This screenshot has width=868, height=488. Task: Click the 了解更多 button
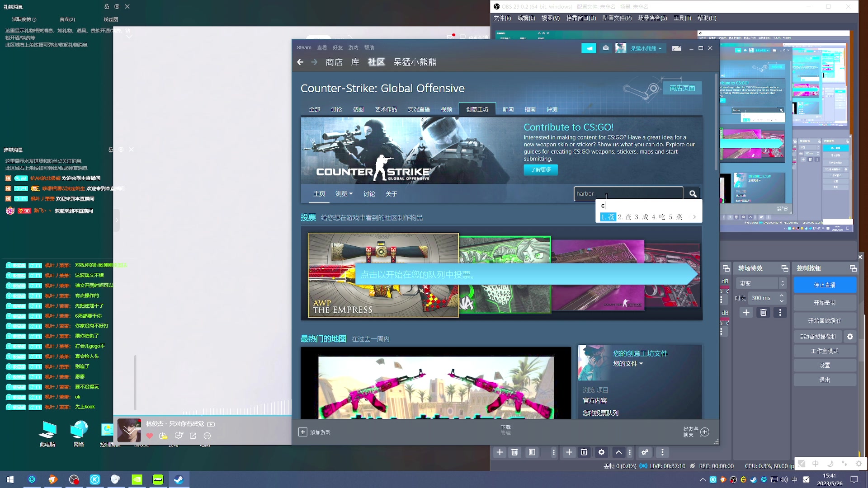(541, 169)
